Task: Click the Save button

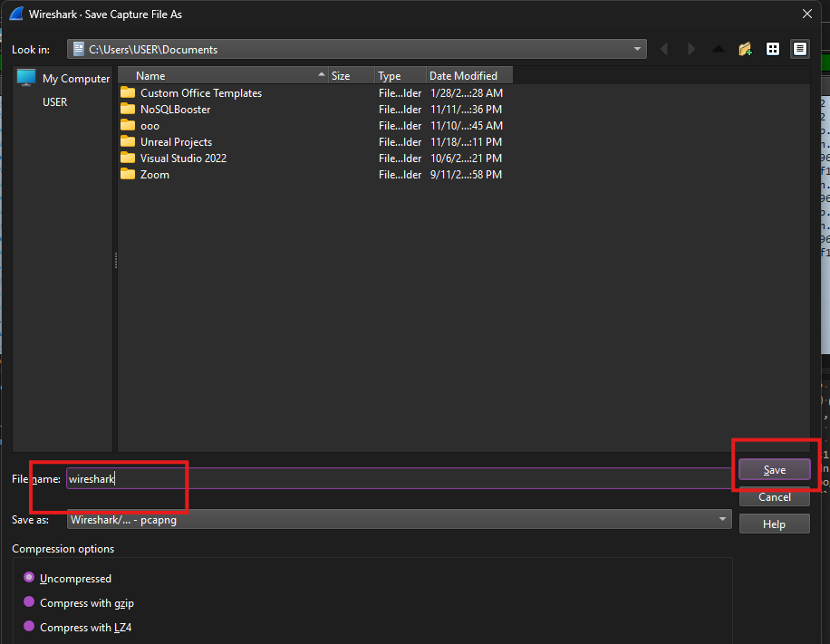Action: point(775,470)
